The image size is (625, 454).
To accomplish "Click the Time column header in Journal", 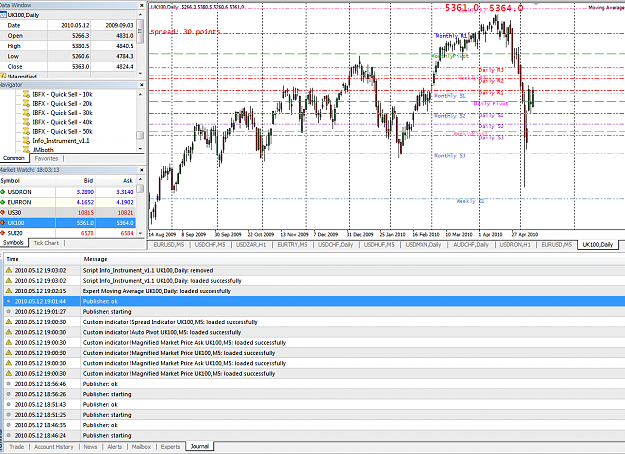I will (42, 259).
